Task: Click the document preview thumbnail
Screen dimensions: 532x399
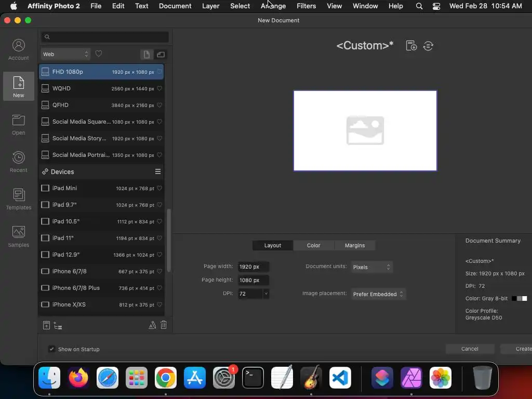Action: pyautogui.click(x=365, y=130)
